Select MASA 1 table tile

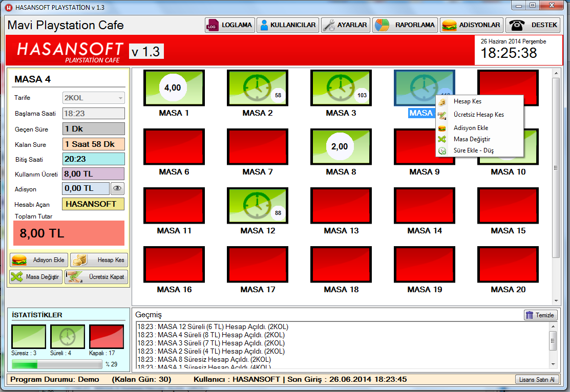click(174, 88)
